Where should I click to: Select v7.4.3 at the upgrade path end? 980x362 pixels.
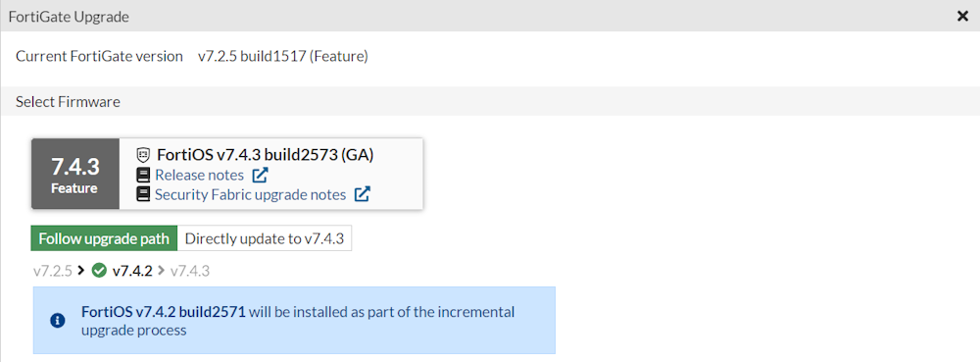190,271
